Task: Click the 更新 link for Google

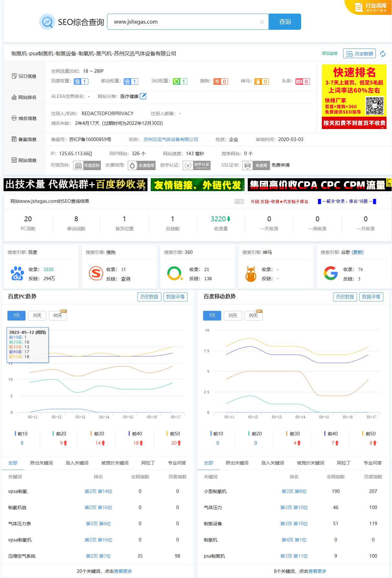Action: coord(358,252)
